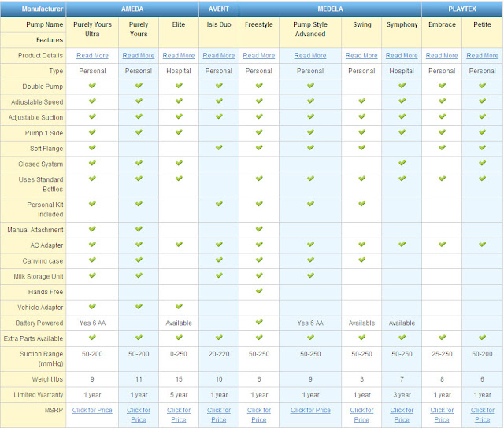This screenshot has height=428, width=504.
Task: Click the '25-250' suction range for Embrace
Action: point(442,354)
